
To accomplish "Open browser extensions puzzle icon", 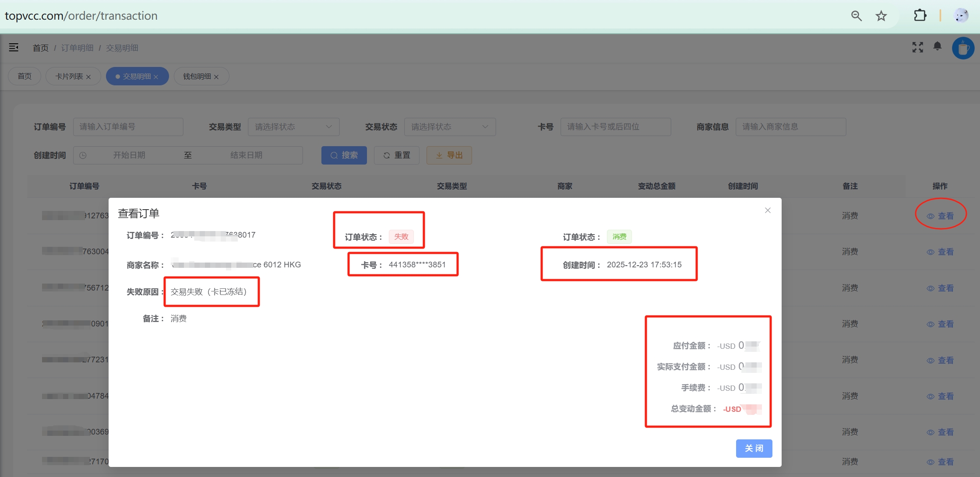I will pos(920,16).
